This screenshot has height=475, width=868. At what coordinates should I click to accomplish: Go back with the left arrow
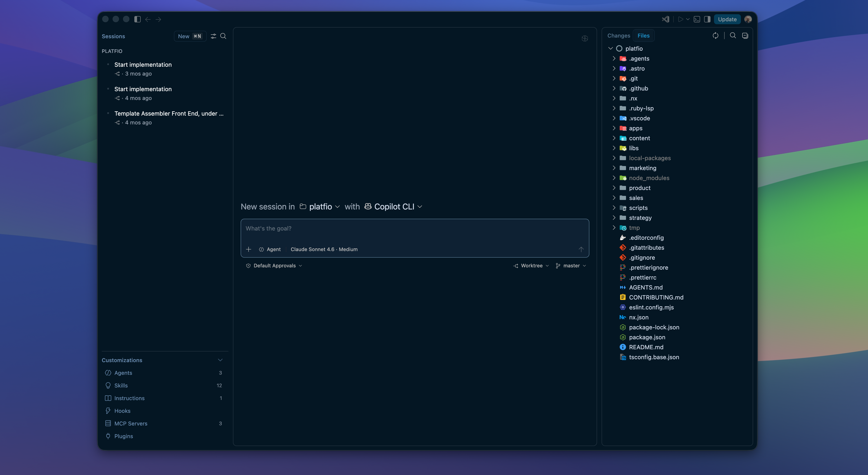(148, 19)
